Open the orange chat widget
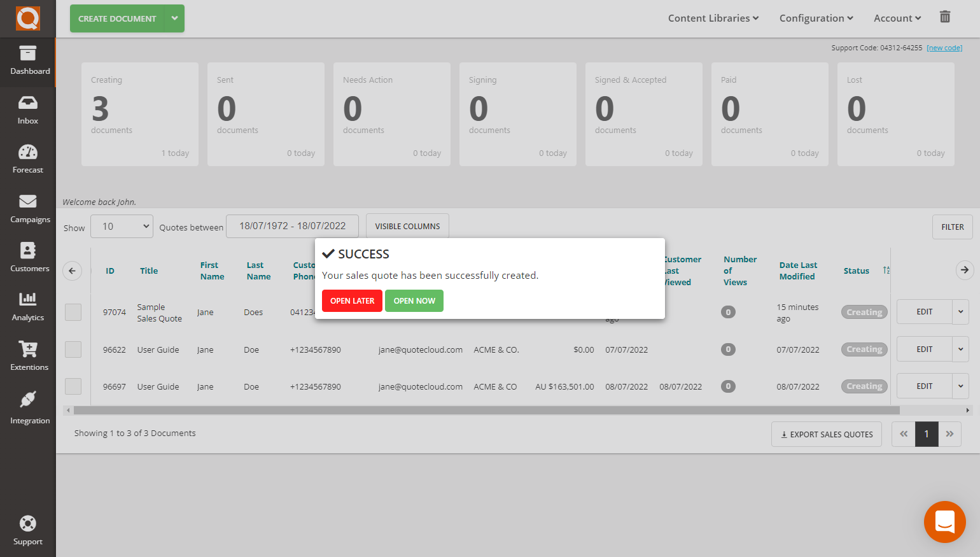The image size is (980, 557). point(944,522)
